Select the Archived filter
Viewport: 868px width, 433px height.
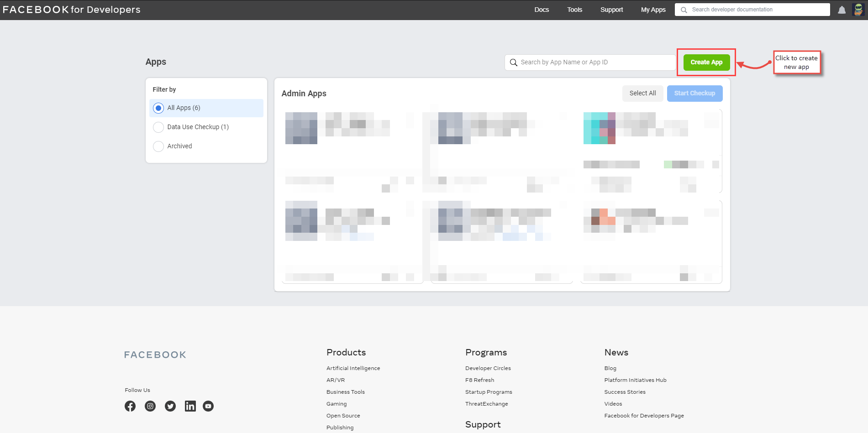pos(206,146)
